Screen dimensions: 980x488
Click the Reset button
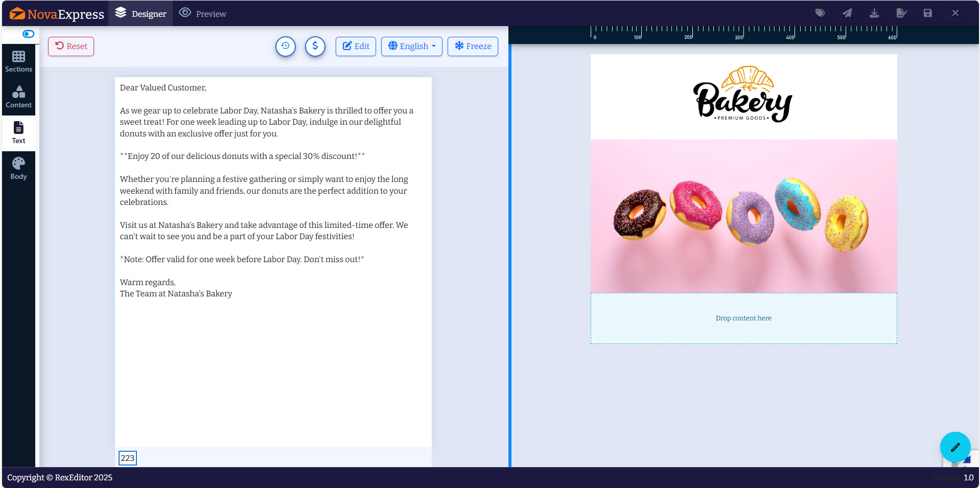(x=71, y=47)
